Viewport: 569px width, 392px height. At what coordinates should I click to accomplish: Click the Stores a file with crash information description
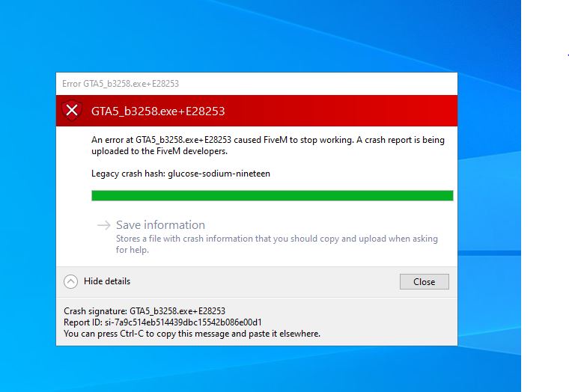click(277, 244)
